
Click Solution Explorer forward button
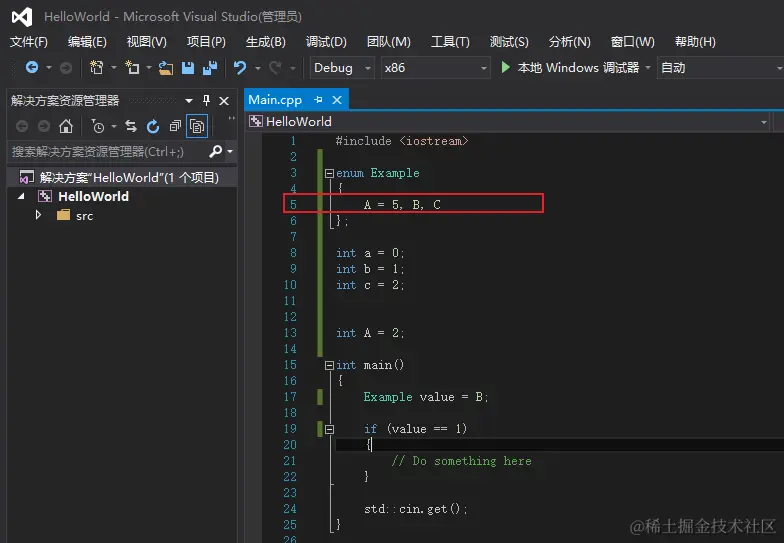click(44, 126)
